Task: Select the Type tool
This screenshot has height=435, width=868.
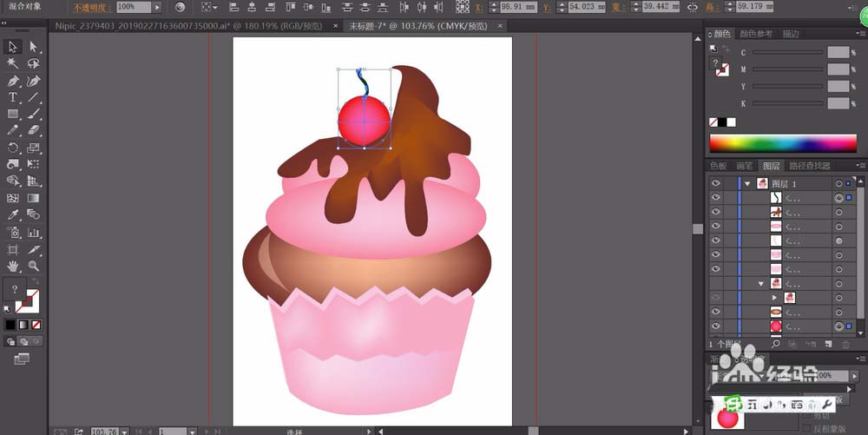Action: click(13, 97)
